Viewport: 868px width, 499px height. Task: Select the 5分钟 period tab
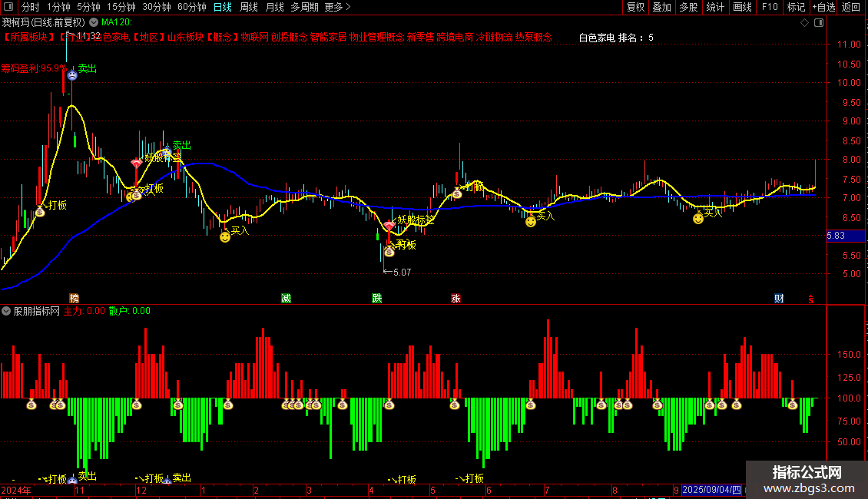(x=88, y=7)
